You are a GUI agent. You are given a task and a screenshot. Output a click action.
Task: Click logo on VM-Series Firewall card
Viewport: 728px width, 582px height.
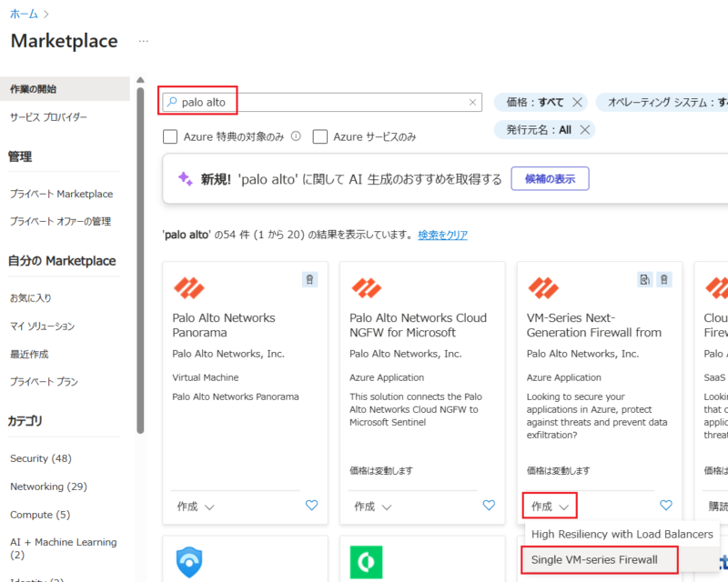[x=543, y=287]
